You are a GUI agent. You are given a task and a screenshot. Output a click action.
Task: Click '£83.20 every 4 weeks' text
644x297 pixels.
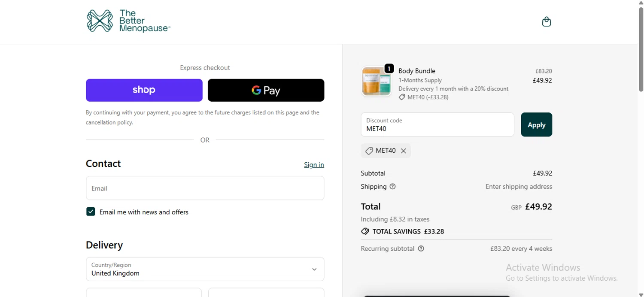pos(521,249)
